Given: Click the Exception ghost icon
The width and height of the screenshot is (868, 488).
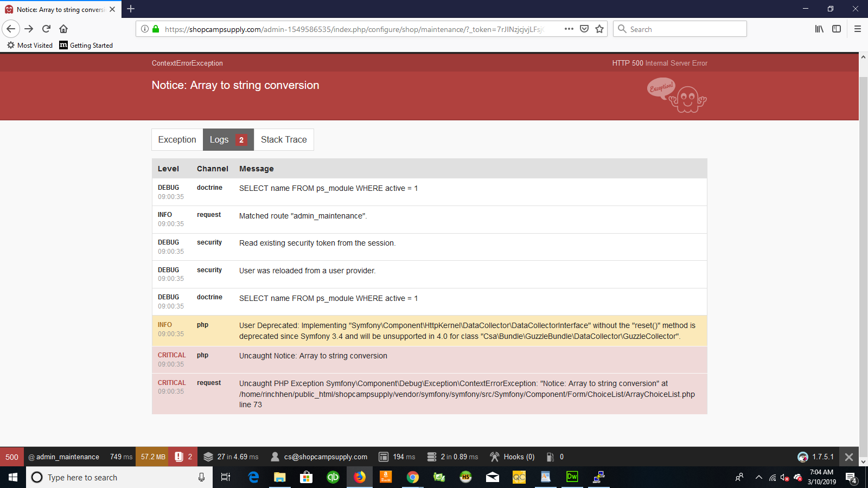Looking at the screenshot, I should pos(676,95).
